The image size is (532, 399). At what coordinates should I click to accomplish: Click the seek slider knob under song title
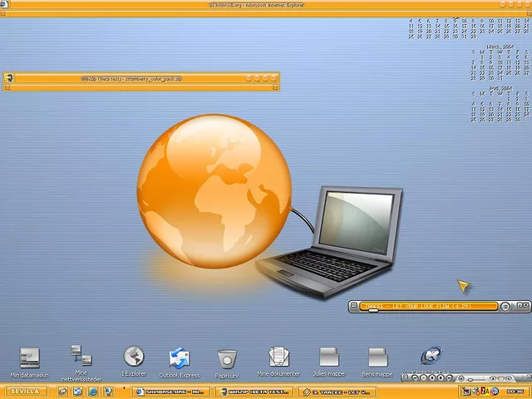pyautogui.click(x=373, y=310)
